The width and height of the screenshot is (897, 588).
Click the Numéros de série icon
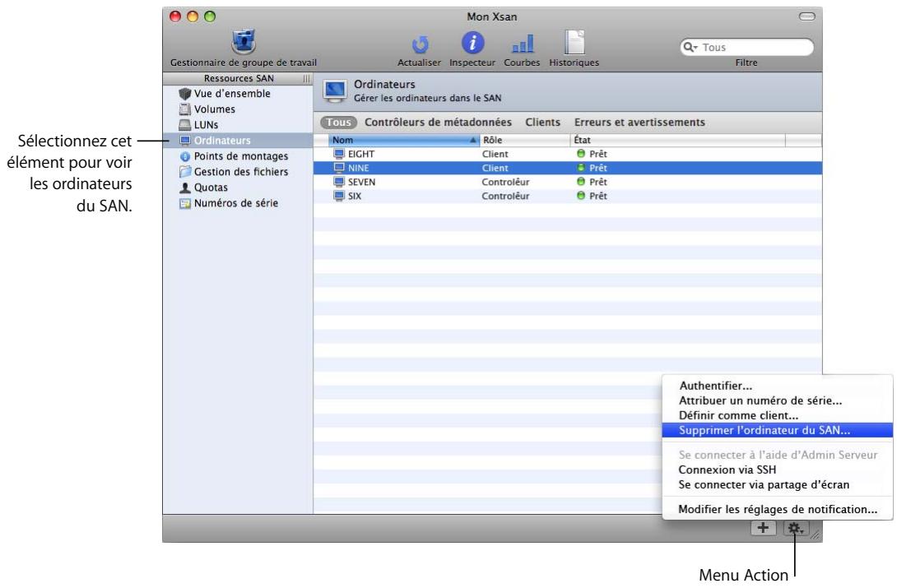[x=184, y=203]
